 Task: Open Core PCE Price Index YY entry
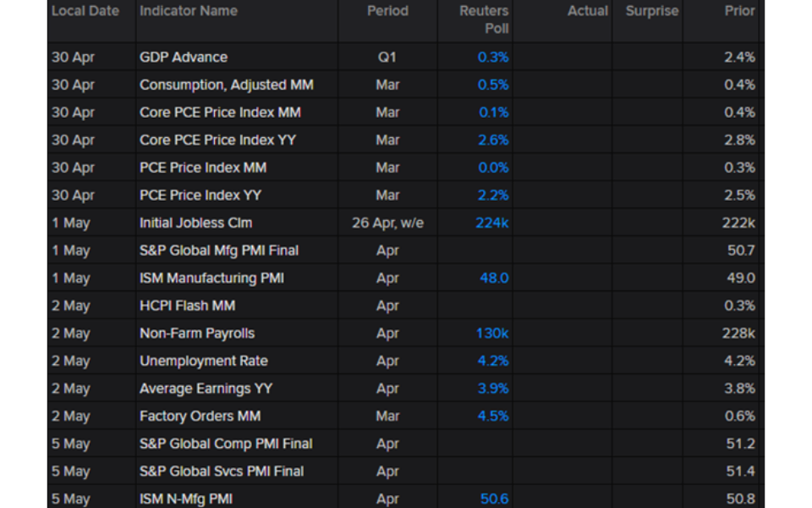point(217,140)
